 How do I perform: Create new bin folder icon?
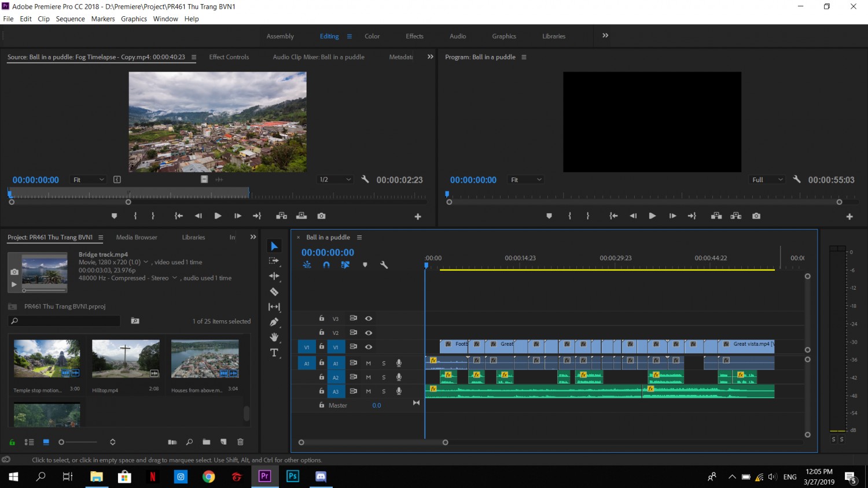[x=207, y=442]
